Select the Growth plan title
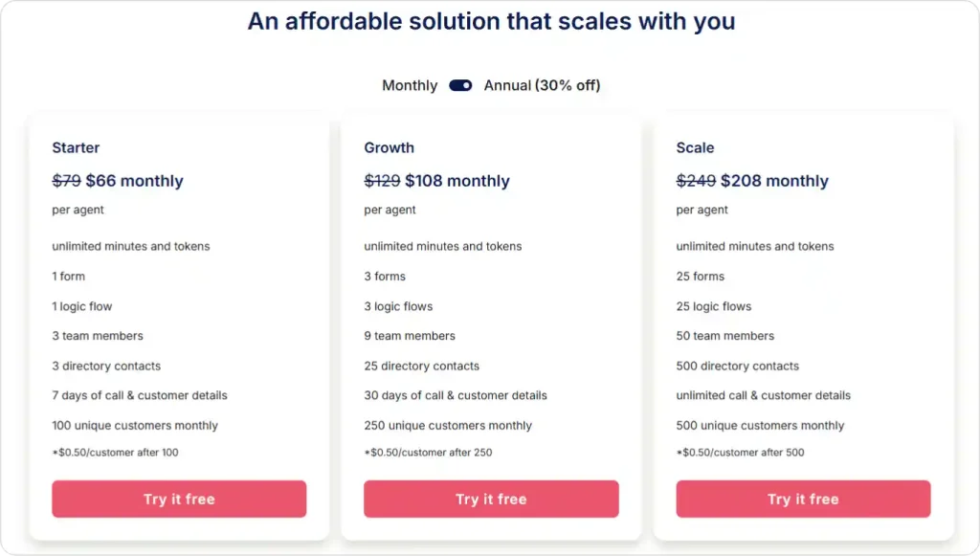980x556 pixels. coord(389,147)
